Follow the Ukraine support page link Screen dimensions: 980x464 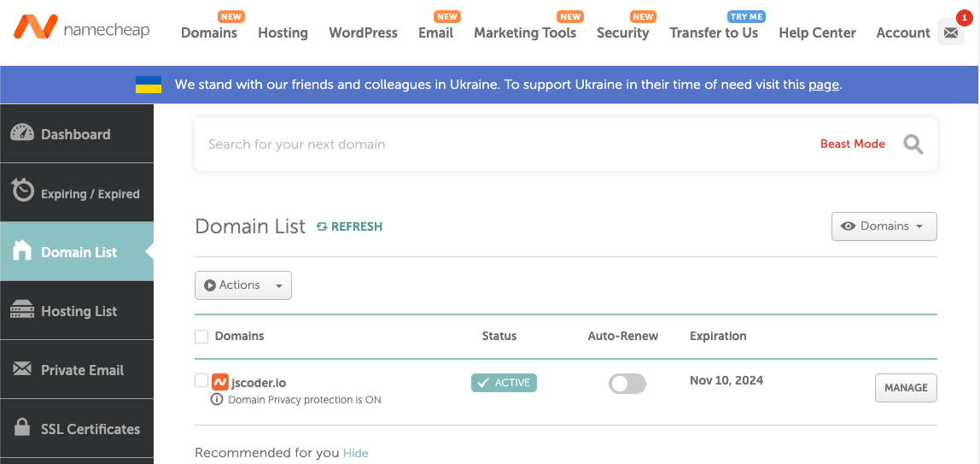[823, 85]
